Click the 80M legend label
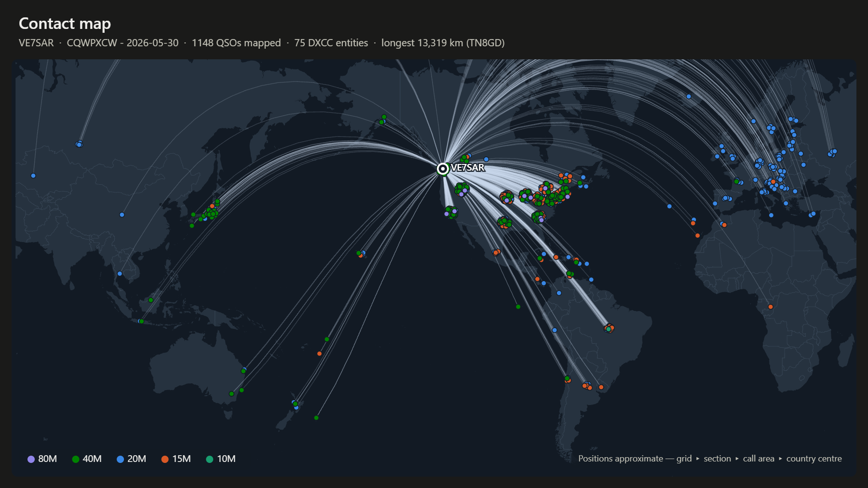Image resolution: width=868 pixels, height=488 pixels. (47, 459)
